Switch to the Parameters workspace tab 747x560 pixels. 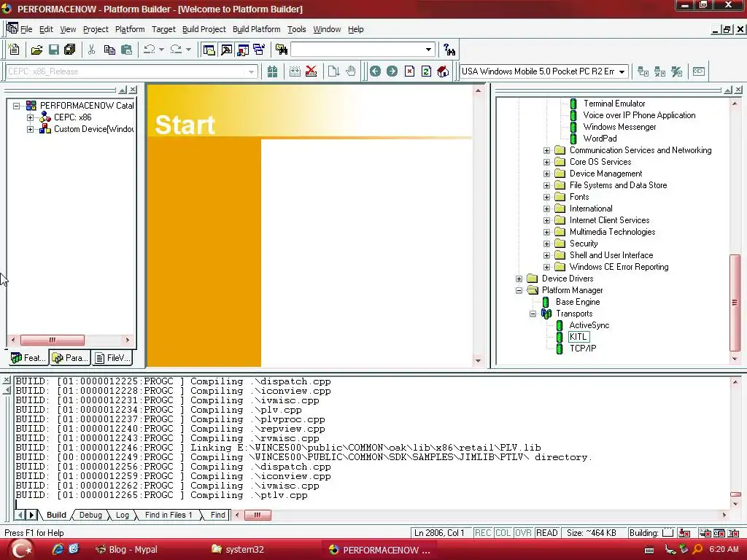pos(70,358)
